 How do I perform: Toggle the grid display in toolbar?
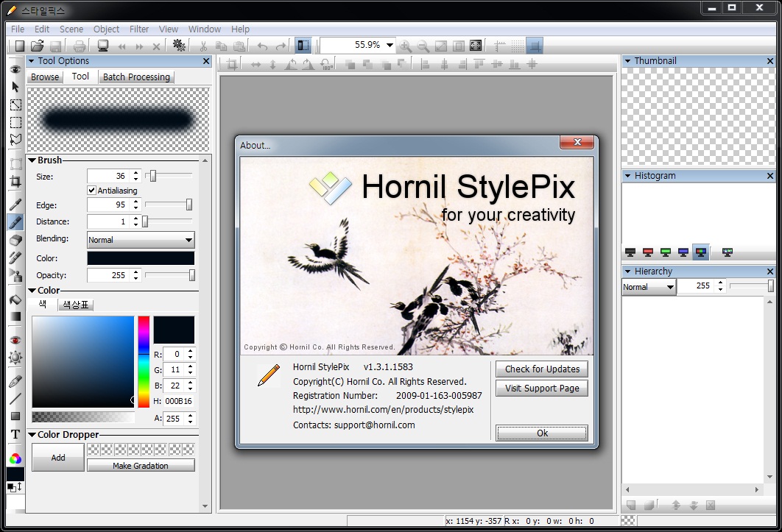[518, 46]
